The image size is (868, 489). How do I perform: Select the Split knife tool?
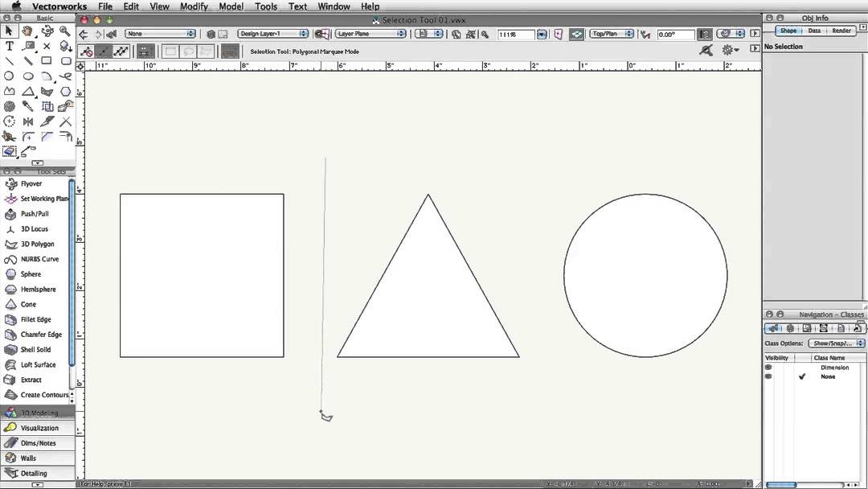pos(47,121)
